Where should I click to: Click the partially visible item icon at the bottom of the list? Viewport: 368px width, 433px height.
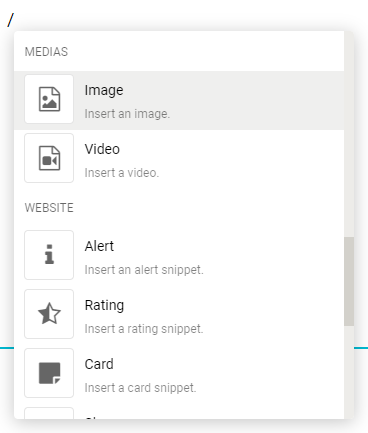[x=49, y=413]
